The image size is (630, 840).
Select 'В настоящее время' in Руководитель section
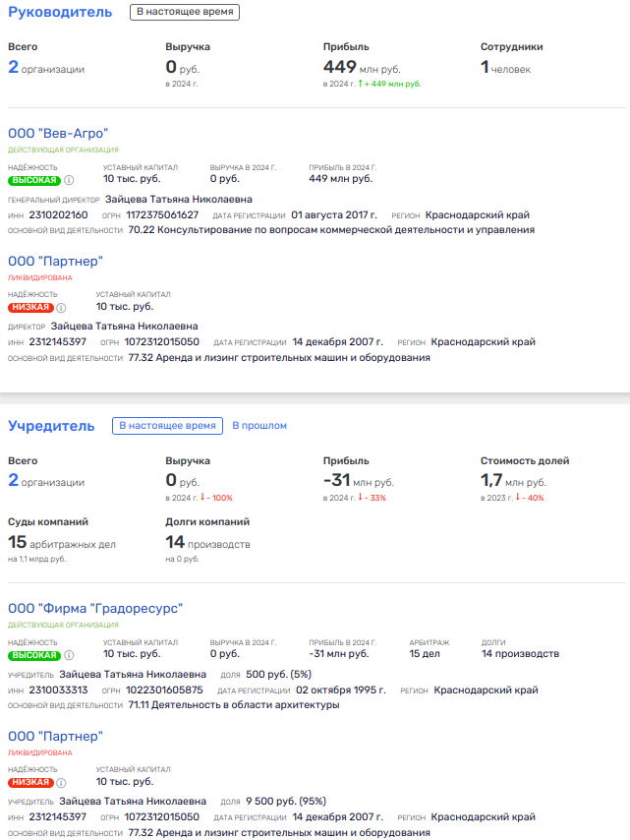(185, 12)
